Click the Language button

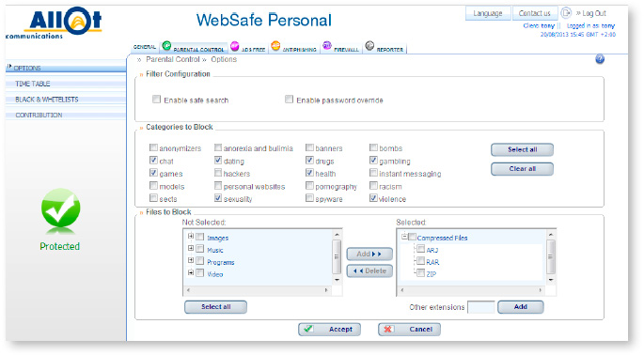(x=488, y=13)
